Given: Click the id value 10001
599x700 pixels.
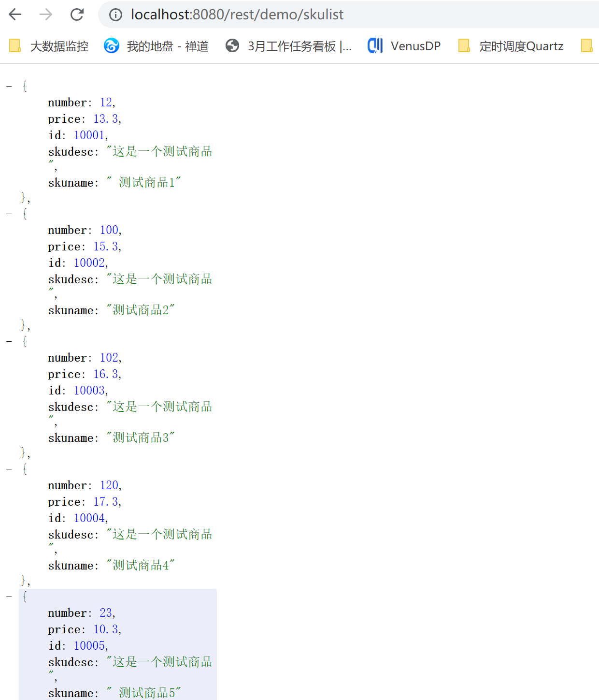Looking at the screenshot, I should coord(89,135).
